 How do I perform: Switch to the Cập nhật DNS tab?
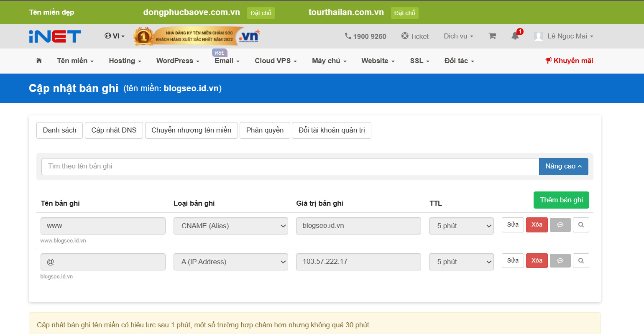click(x=114, y=130)
